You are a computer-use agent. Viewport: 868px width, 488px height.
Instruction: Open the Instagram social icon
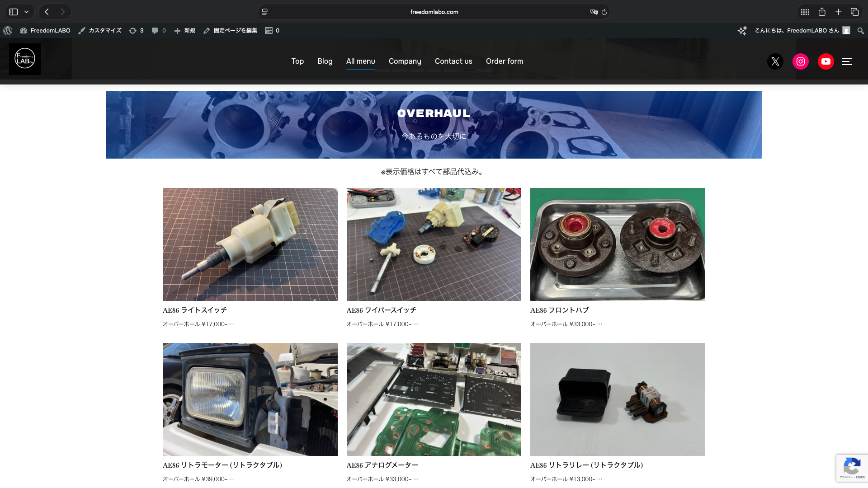click(801, 61)
